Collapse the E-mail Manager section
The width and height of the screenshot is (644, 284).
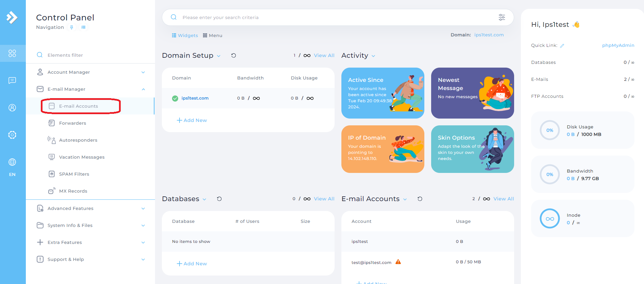[x=143, y=89]
